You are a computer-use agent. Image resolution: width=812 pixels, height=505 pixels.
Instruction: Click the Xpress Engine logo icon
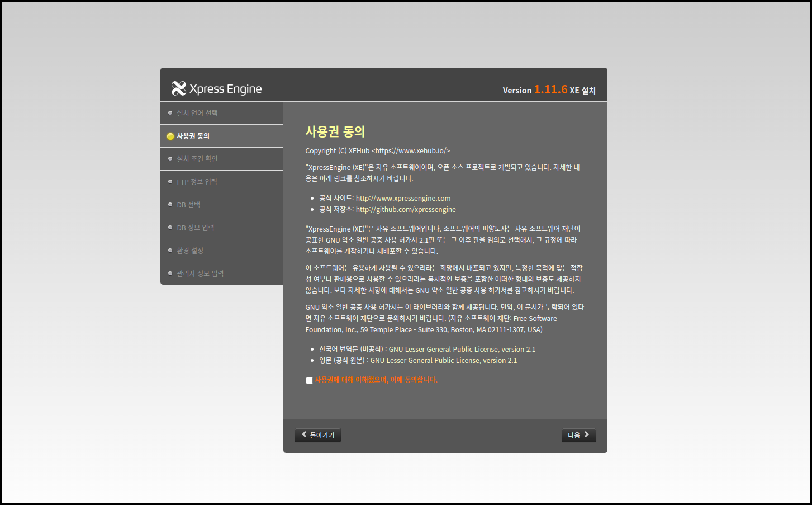179,88
